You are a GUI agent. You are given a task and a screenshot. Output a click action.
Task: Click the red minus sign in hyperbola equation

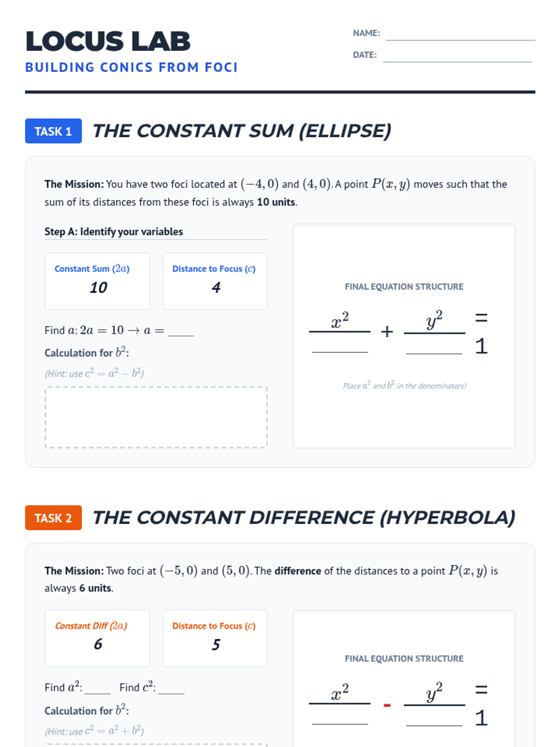point(387,705)
